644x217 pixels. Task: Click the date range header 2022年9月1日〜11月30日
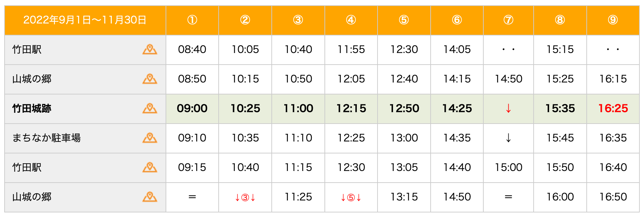pos(85,20)
